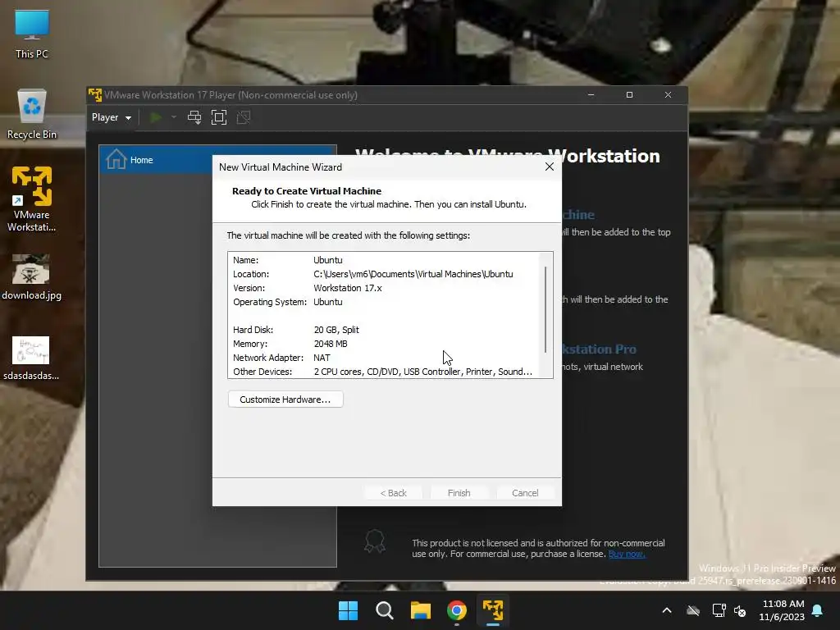Viewport: 840px width, 630px height.
Task: Select This PC desktop icon
Action: click(32, 34)
